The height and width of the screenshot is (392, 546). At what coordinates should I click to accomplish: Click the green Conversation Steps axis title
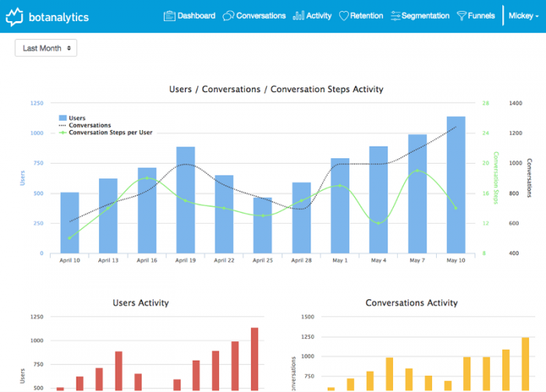coord(496,178)
